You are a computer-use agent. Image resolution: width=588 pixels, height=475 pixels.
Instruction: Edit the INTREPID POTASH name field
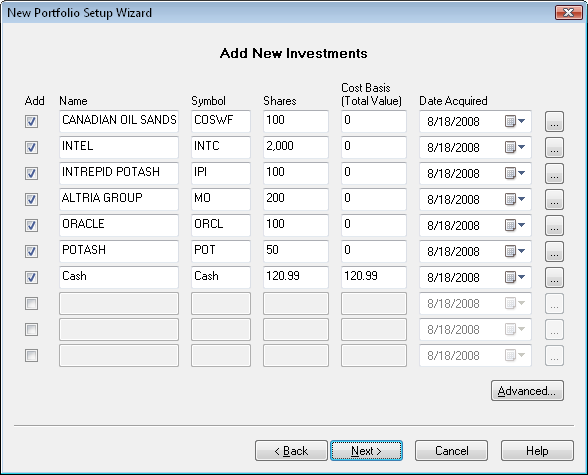[119, 173]
